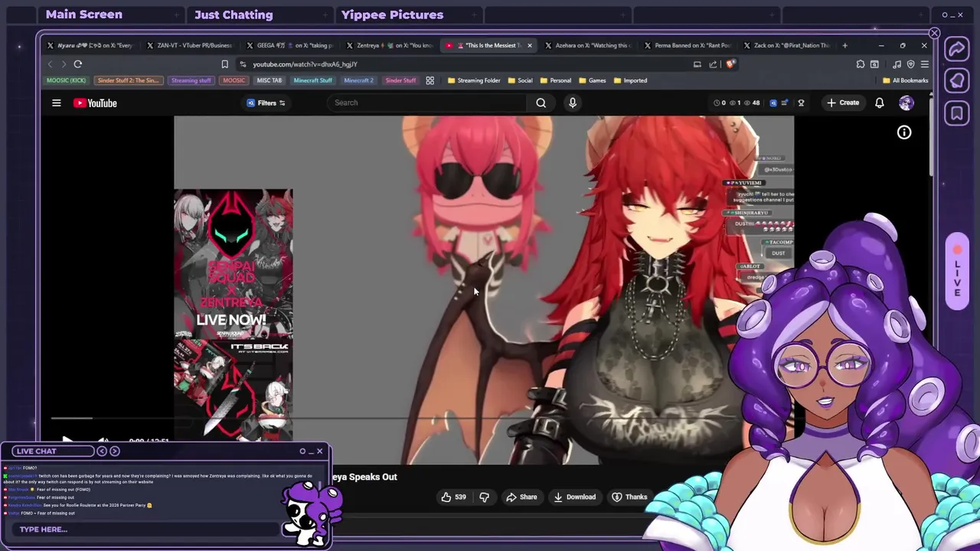The width and height of the screenshot is (980, 551).
Task: Go forward in browser history
Action: coord(64,64)
